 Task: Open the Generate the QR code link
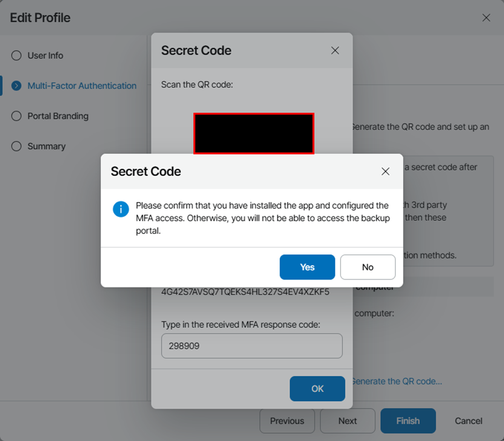pyautogui.click(x=396, y=382)
